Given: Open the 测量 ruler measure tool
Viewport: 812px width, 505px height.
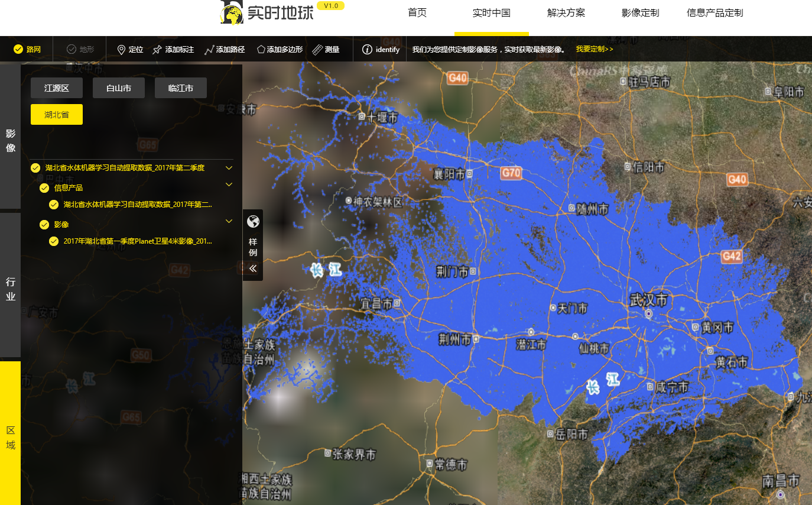Looking at the screenshot, I should [x=326, y=50].
